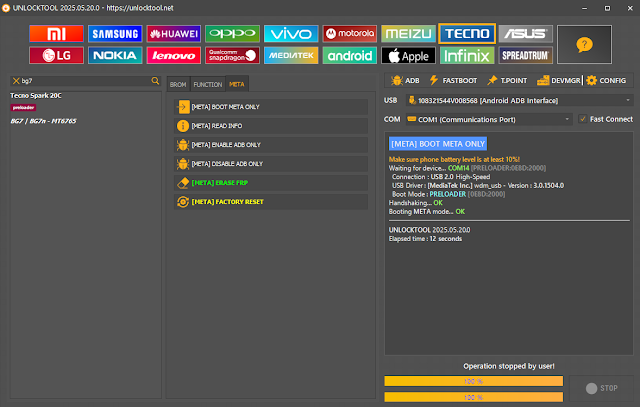The image size is (640, 407).
Task: Switch to the META tab
Action: click(237, 84)
